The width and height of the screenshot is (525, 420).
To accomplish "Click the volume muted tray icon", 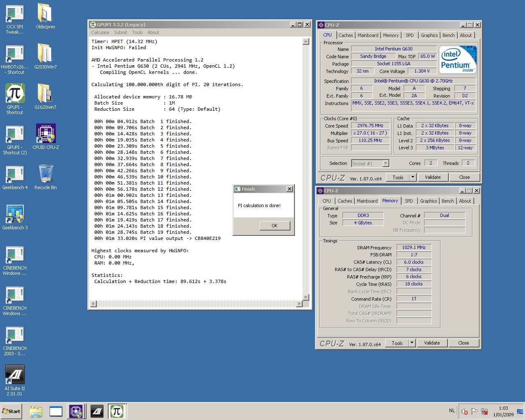I will coord(464,411).
